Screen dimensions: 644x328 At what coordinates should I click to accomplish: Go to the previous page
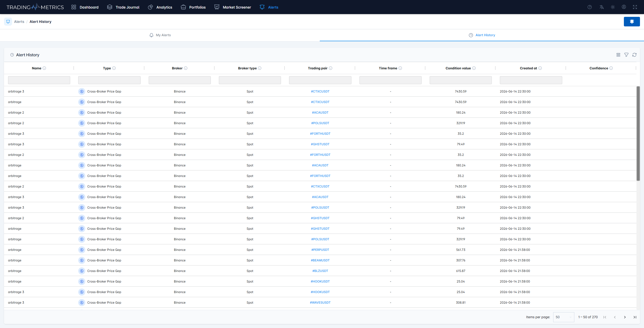[615, 317]
